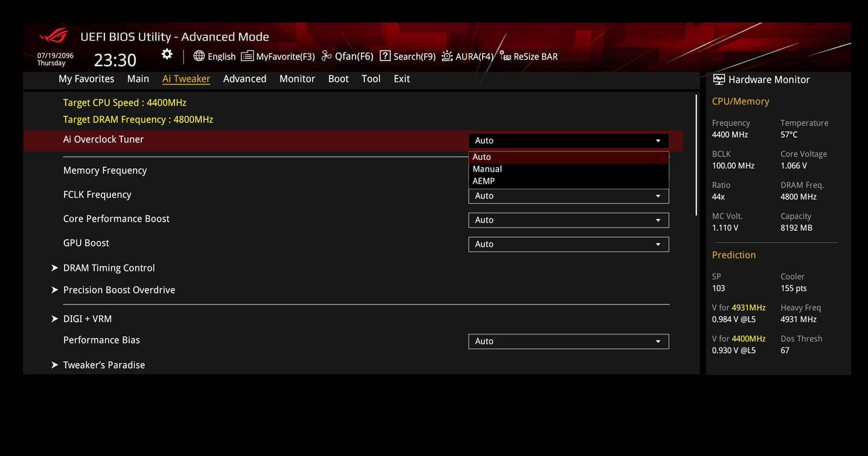Open Search(F9) question mark icon
Image resolution: width=868 pixels, height=456 pixels.
385,56
